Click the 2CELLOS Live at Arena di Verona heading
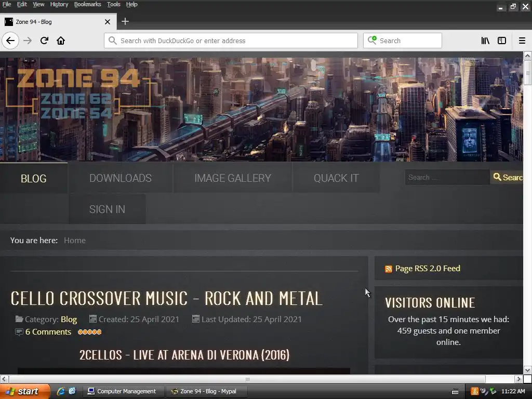The width and height of the screenshot is (532, 399). tap(184, 355)
